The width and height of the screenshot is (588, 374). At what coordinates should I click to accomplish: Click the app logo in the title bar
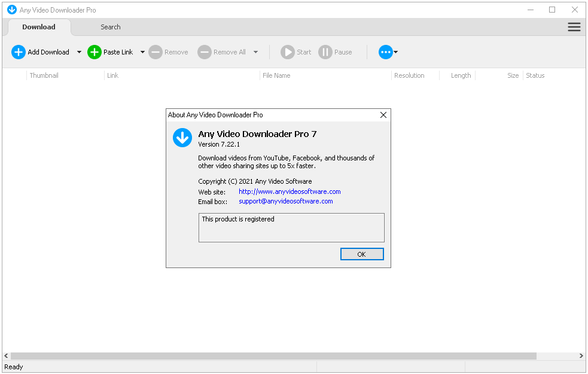(12, 10)
